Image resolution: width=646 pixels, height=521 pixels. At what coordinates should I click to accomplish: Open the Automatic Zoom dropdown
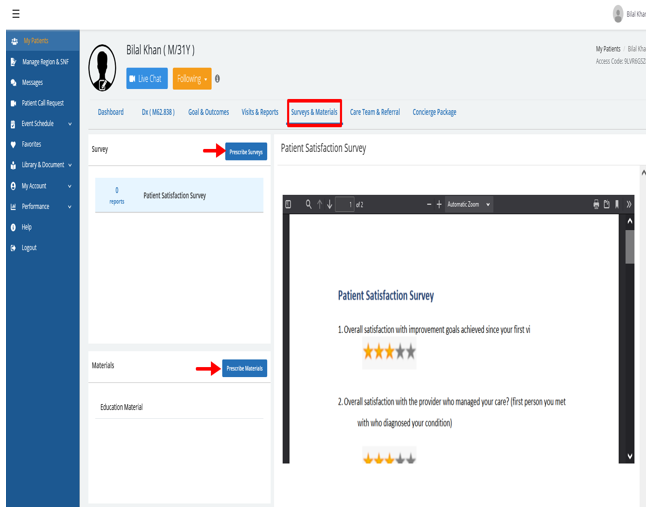[x=468, y=204]
